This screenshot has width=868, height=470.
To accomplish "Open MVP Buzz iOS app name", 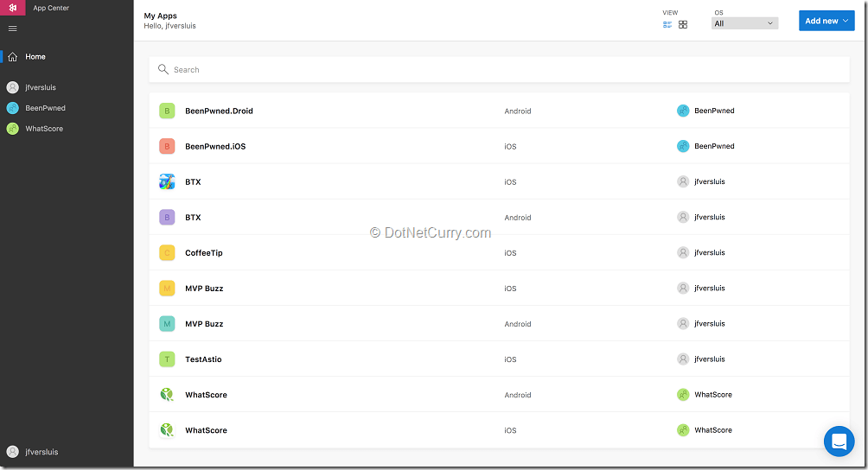I will click(204, 288).
